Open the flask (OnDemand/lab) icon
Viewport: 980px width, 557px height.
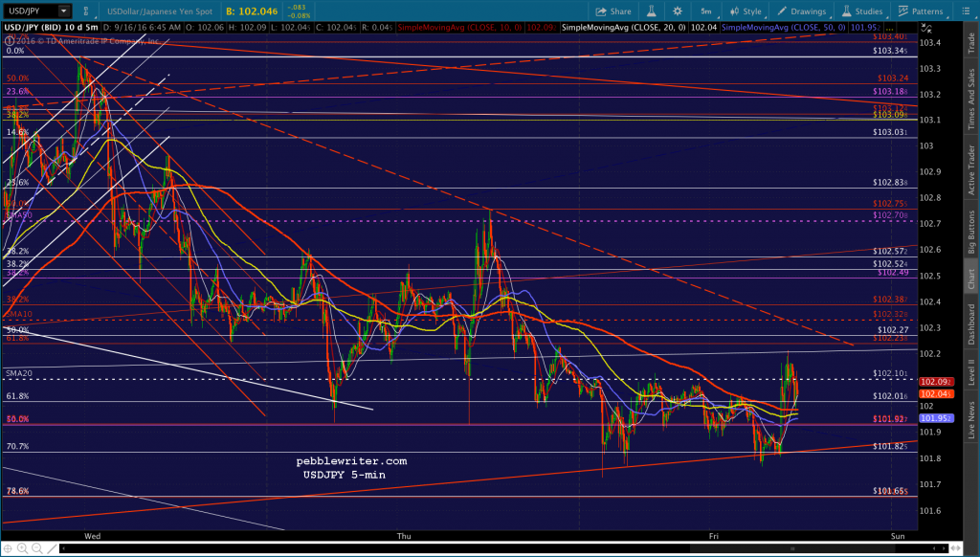651,11
